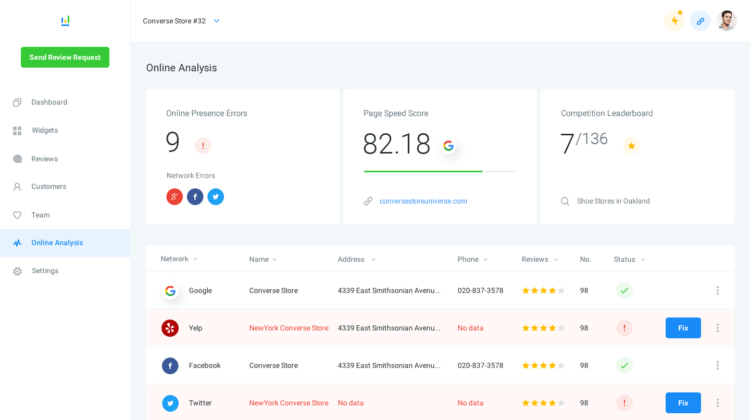750x420 pixels.
Task: Sort by the Status column header
Action: tap(629, 259)
